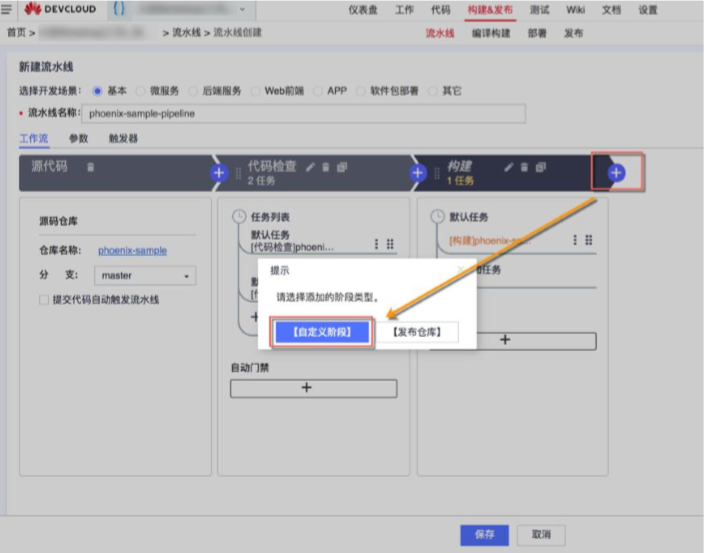Select the 后端服务 scenario radio button
The image size is (709, 553).
[x=193, y=91]
